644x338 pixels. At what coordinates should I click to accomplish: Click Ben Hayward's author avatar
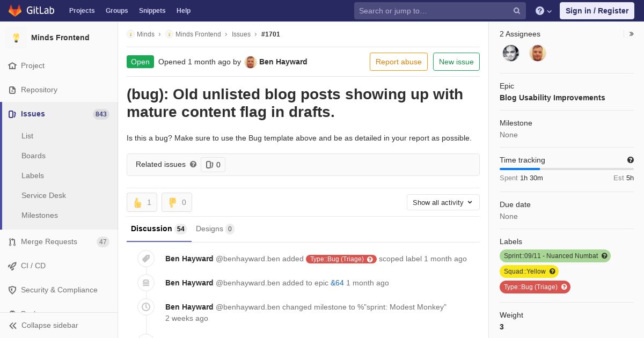pos(251,62)
